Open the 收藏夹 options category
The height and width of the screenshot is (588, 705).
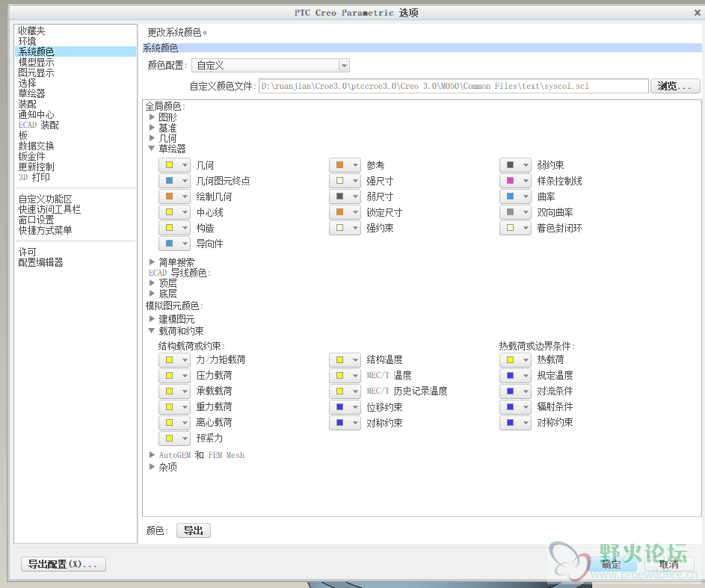point(31,31)
